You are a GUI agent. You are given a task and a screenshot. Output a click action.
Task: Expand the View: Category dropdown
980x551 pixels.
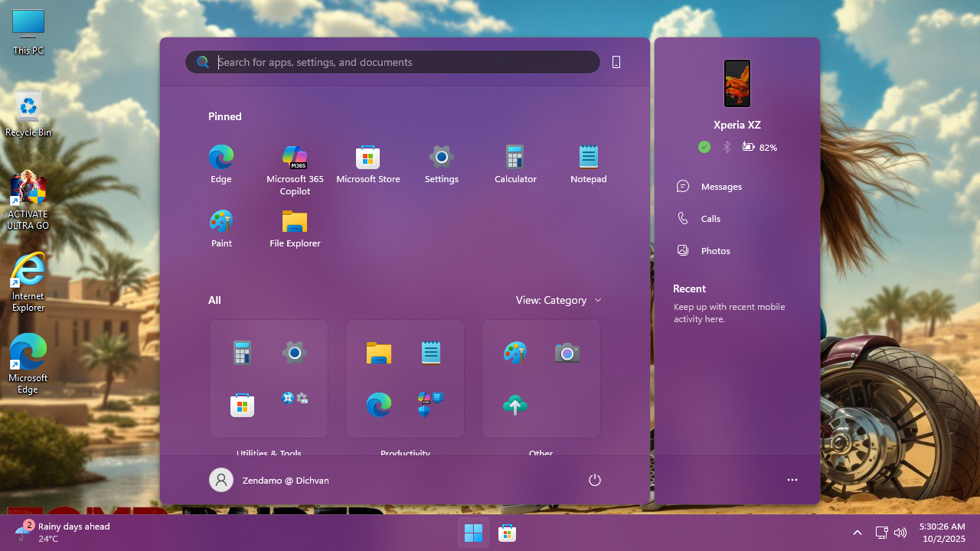[x=559, y=300]
